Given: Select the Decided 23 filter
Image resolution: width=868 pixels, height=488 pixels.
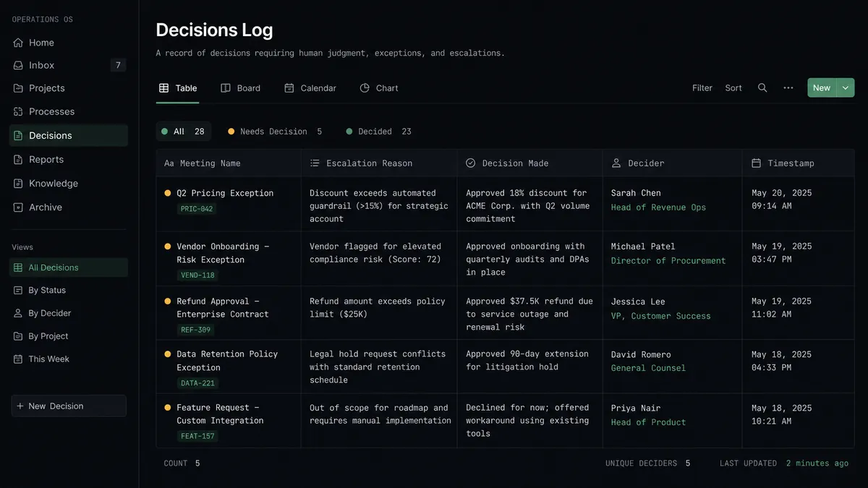Looking at the screenshot, I should coord(378,132).
